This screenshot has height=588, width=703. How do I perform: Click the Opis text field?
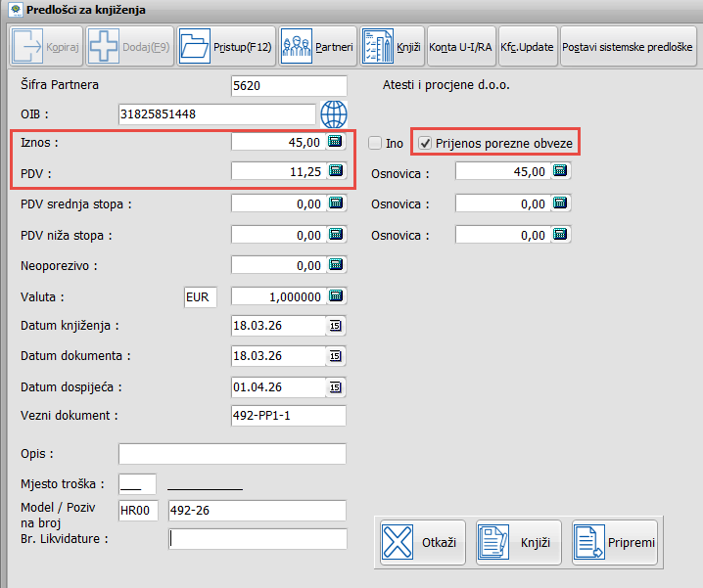pyautogui.click(x=232, y=454)
